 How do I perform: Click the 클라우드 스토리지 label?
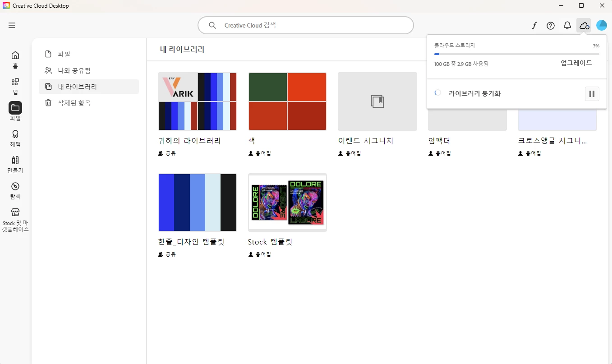(x=455, y=46)
